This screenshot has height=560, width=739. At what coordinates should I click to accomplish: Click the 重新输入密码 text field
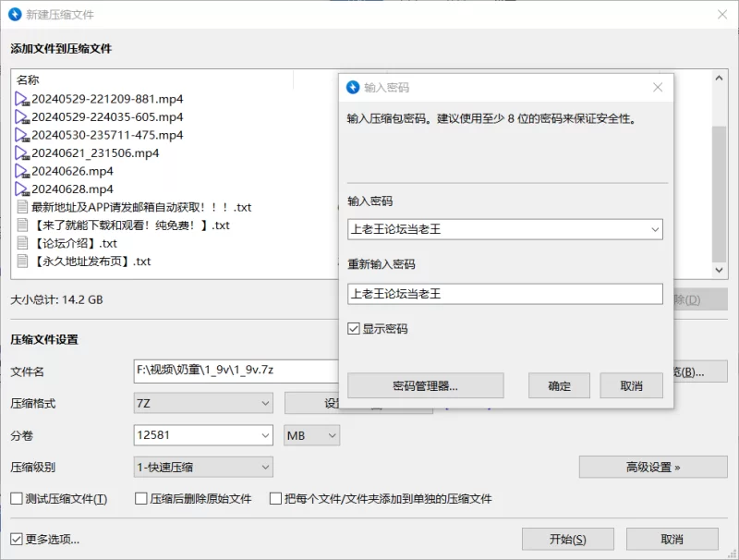[505, 294]
